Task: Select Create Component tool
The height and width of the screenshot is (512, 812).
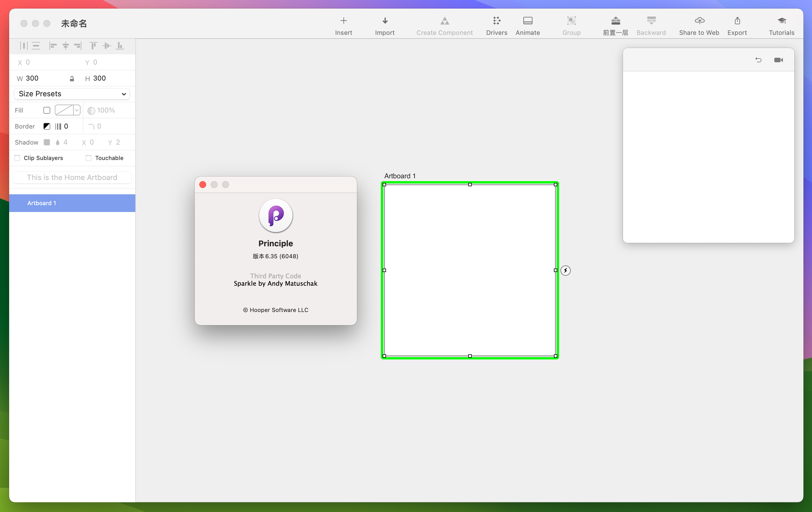Action: click(x=444, y=25)
